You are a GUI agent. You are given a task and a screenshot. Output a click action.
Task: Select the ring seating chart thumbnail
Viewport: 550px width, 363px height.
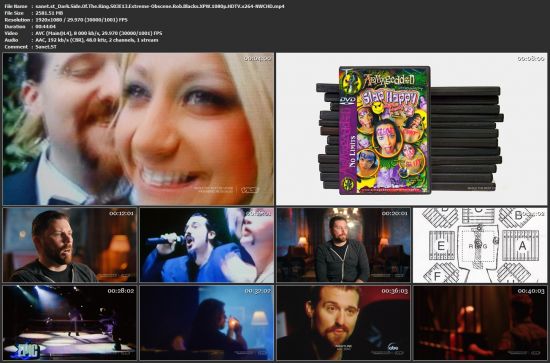(480, 245)
